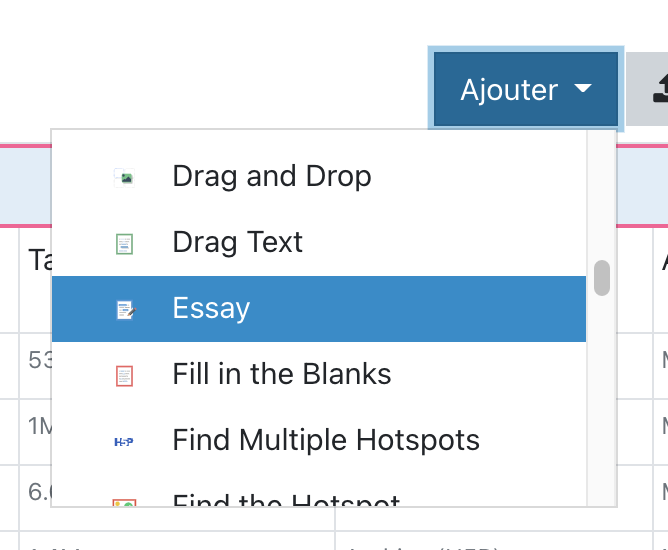Click the red Fill in the Blanks icon
This screenshot has height=550, width=668.
(x=124, y=375)
